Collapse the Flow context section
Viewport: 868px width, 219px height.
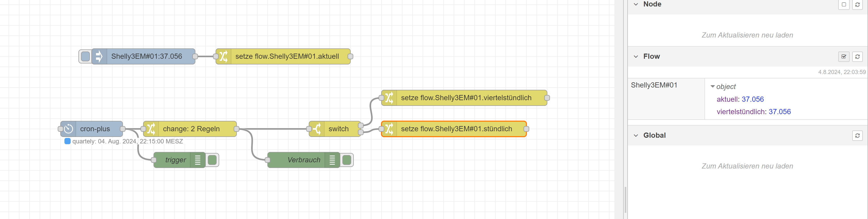coord(636,57)
